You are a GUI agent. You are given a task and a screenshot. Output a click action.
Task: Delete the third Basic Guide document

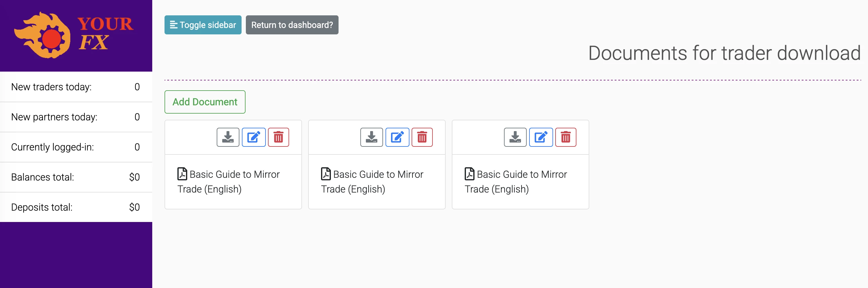(x=565, y=137)
